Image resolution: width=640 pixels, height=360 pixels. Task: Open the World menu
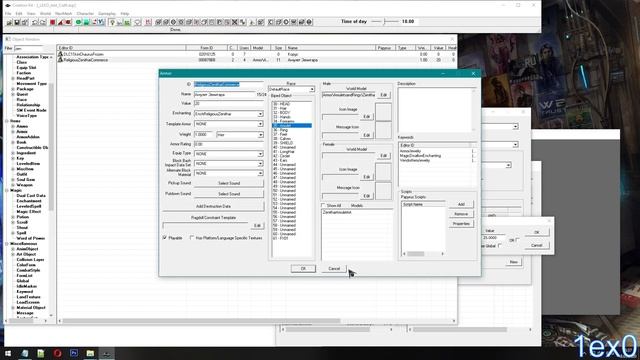coord(45,13)
